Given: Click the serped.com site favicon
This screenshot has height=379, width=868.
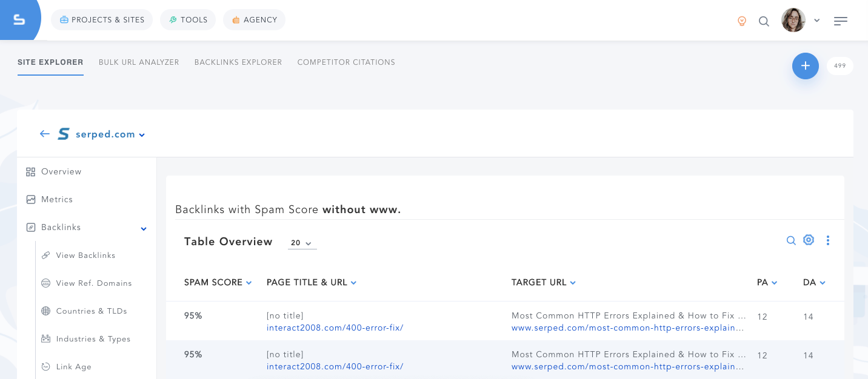Looking at the screenshot, I should click(x=64, y=134).
